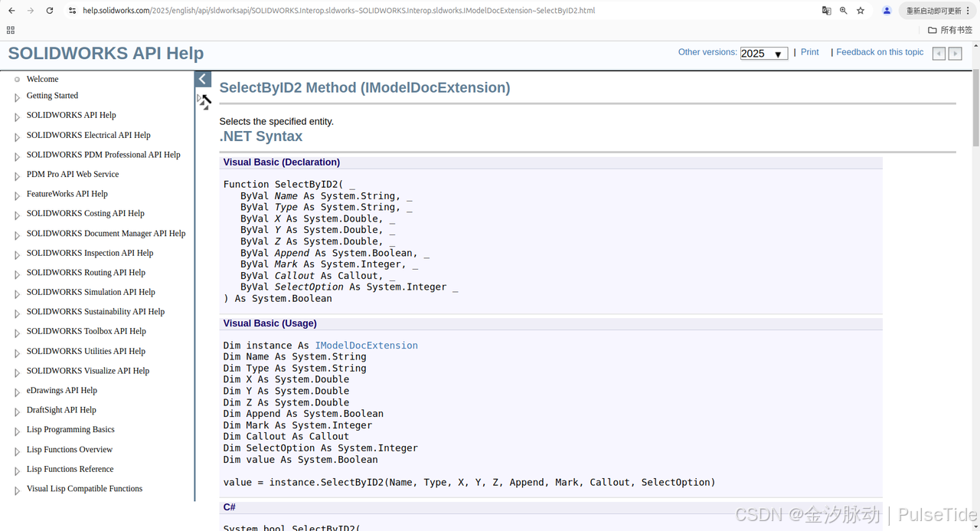The image size is (980, 531).
Task: Go forward in browser history
Action: pyautogui.click(x=31, y=11)
